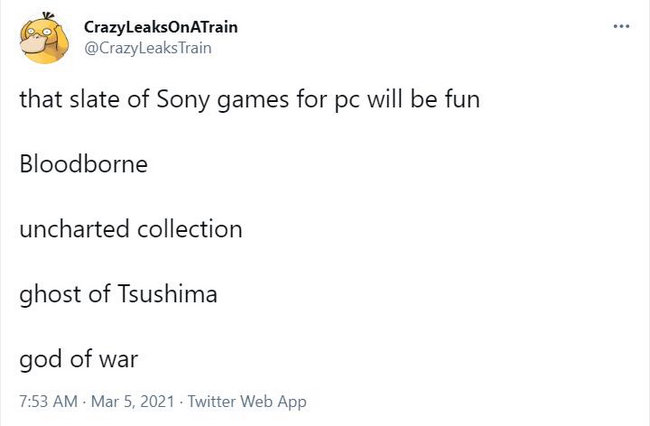Image resolution: width=650 pixels, height=426 pixels.
Task: Click the word pc in the first line
Action: (347, 102)
